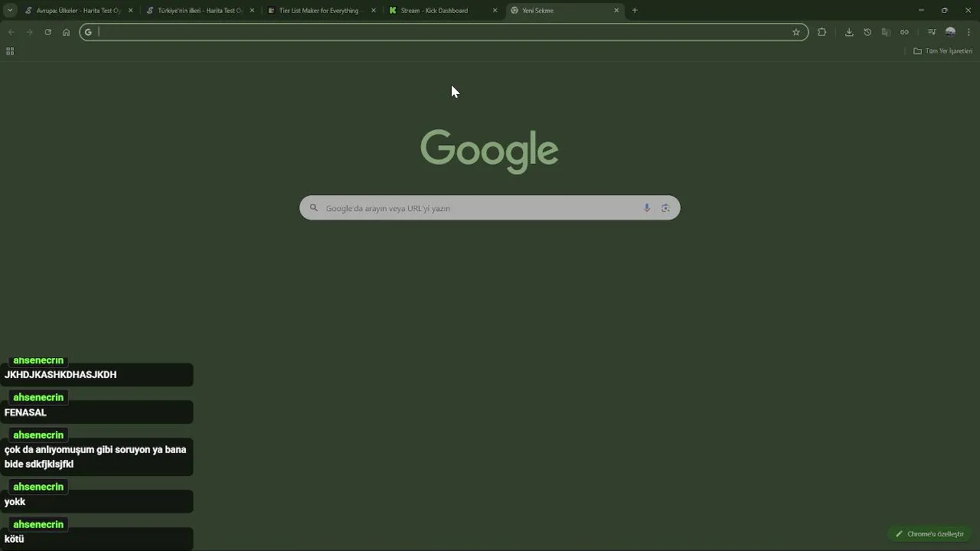This screenshot has width=980, height=551.
Task: Click chat message yokk
Action: point(15,502)
